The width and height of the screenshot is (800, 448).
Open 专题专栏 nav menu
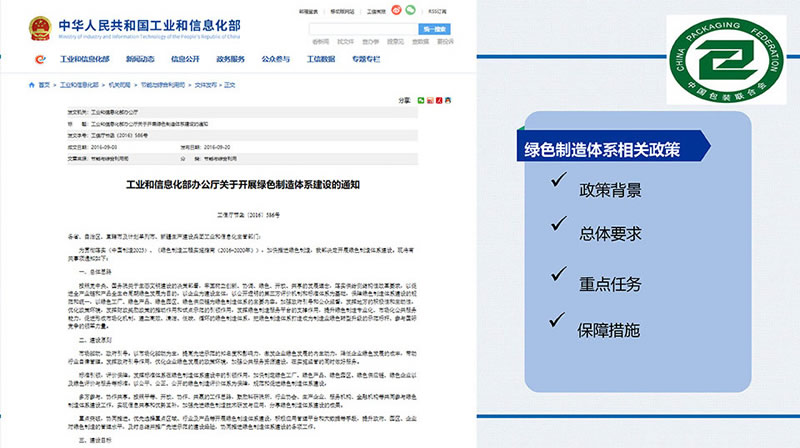[366, 59]
